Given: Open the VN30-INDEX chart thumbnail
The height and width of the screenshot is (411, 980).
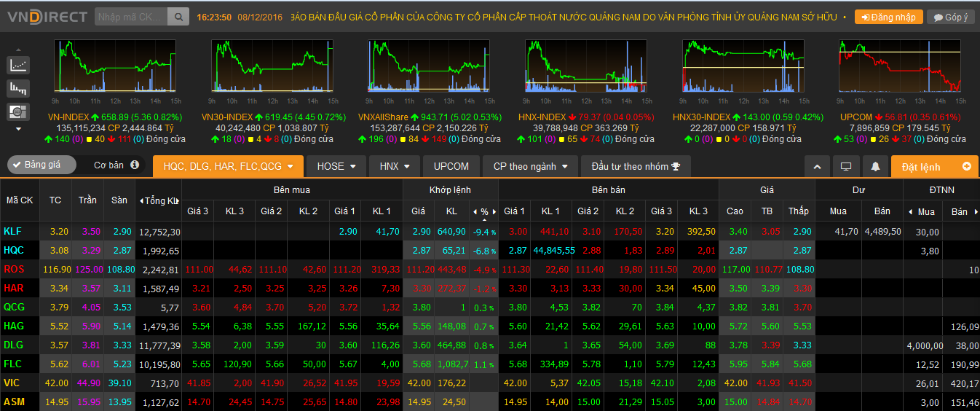Looking at the screenshot, I should pos(272,66).
